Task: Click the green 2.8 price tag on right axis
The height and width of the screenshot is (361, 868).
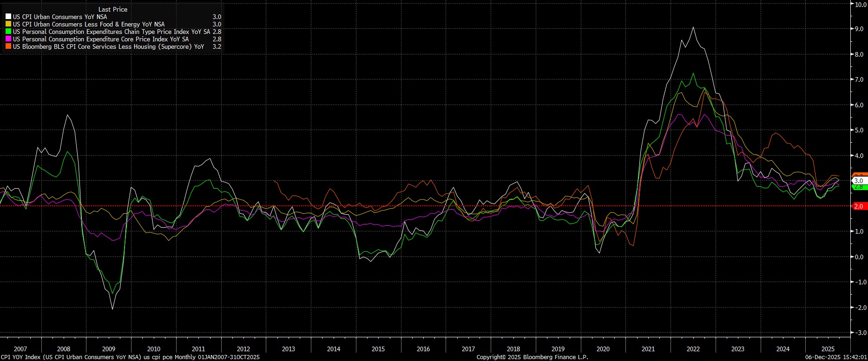Action: (x=859, y=187)
